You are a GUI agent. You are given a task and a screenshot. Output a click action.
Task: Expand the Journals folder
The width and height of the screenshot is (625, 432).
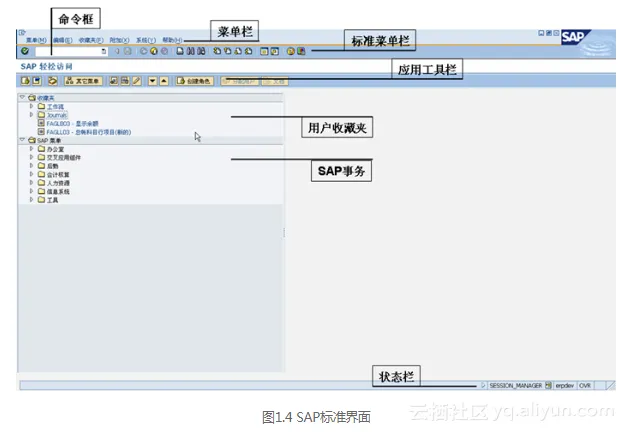31,114
